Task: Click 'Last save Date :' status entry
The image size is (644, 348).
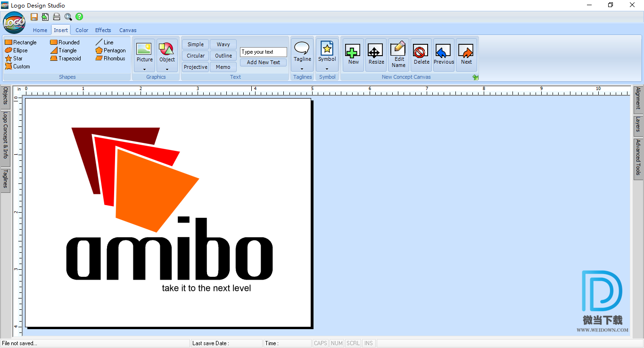Action: 210,343
